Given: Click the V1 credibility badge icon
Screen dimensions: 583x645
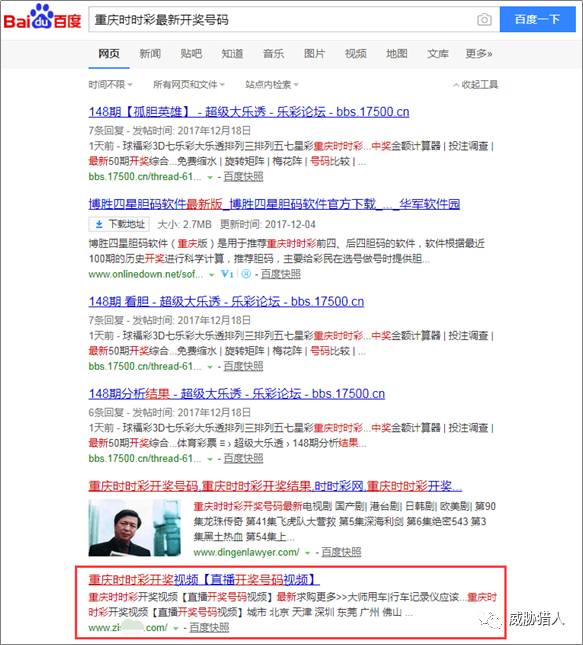Looking at the screenshot, I should 227,274.
